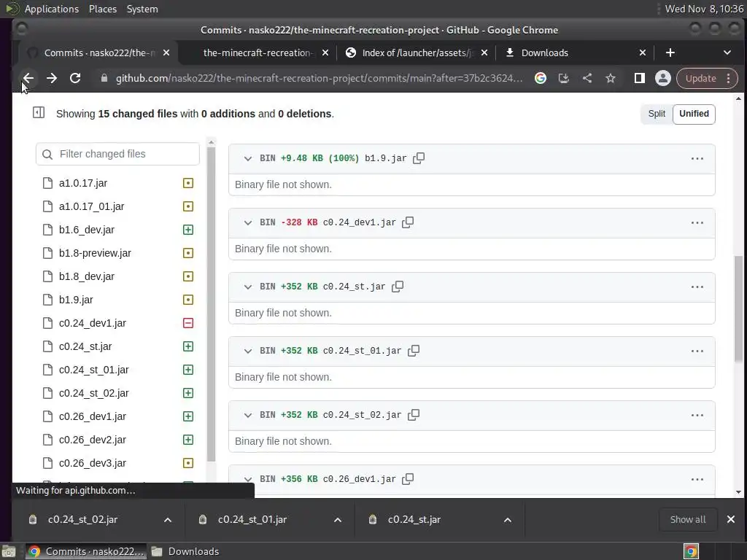Click the modified icon beside c0.26_dev3.jar
The width and height of the screenshot is (747, 560).
(188, 463)
